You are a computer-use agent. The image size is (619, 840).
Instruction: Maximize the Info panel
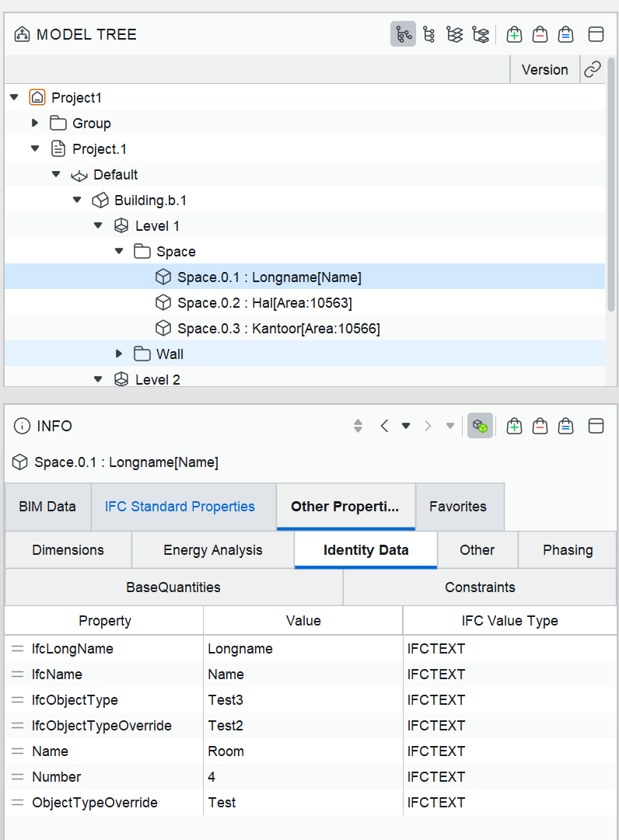coord(596,426)
